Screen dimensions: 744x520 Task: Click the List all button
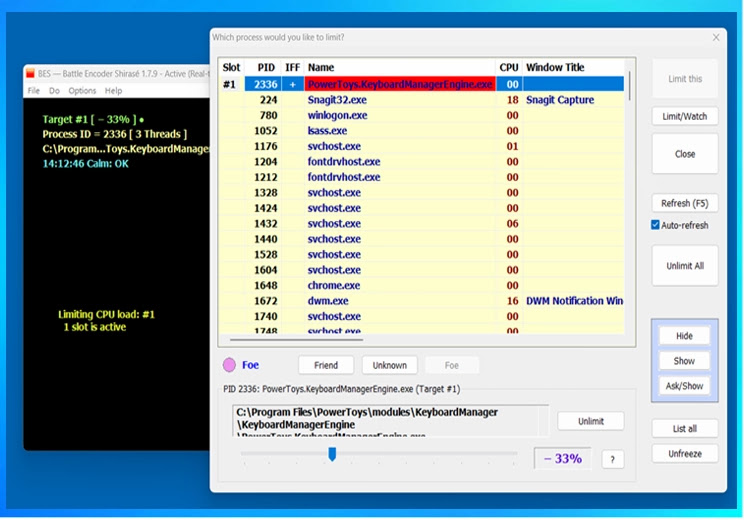[x=684, y=429]
